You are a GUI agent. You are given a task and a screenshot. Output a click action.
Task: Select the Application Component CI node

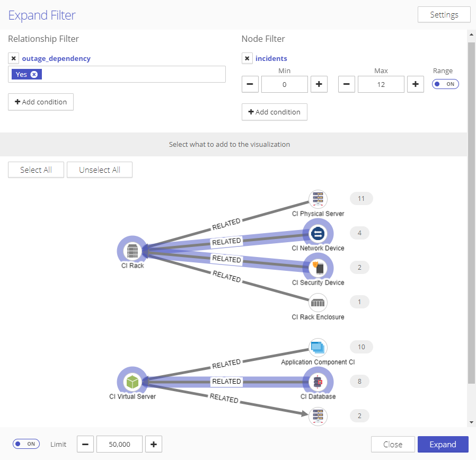click(x=318, y=348)
